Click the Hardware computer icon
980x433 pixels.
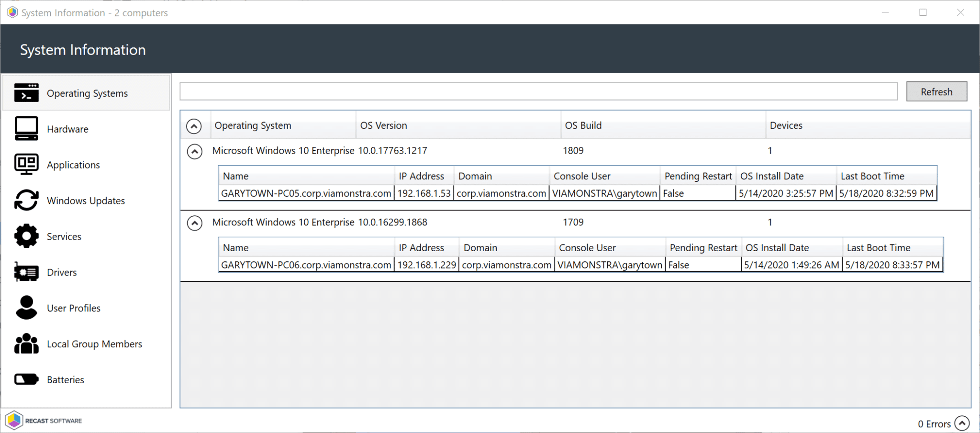(x=26, y=129)
